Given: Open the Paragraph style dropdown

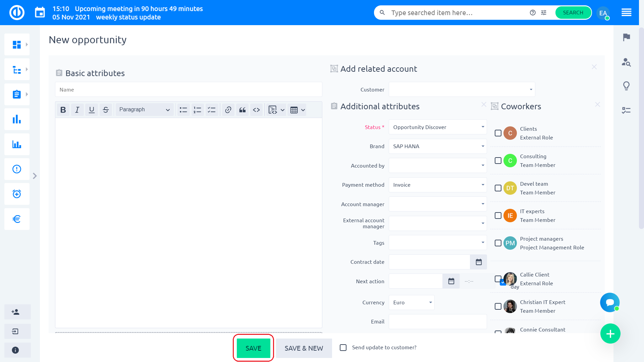Looking at the screenshot, I should (x=145, y=110).
